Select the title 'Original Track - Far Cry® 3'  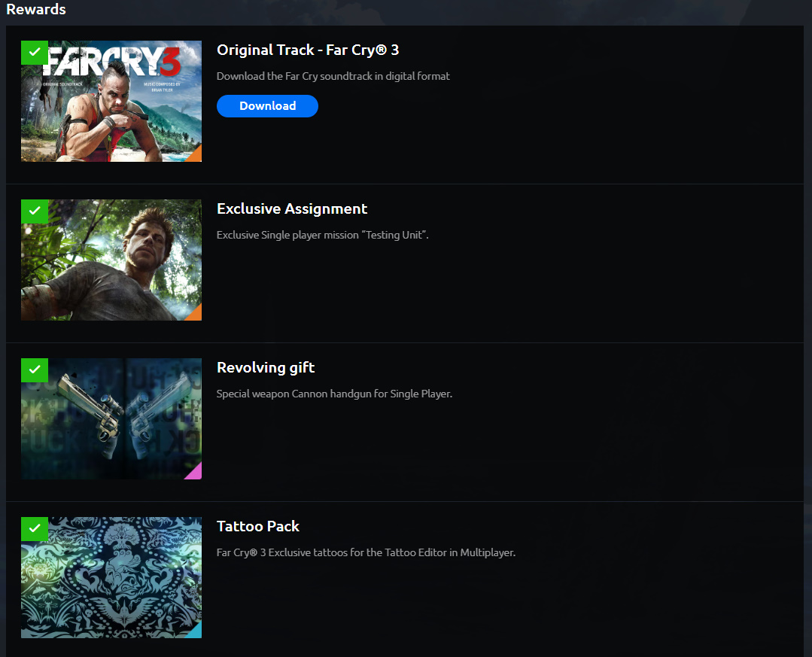[x=308, y=50]
